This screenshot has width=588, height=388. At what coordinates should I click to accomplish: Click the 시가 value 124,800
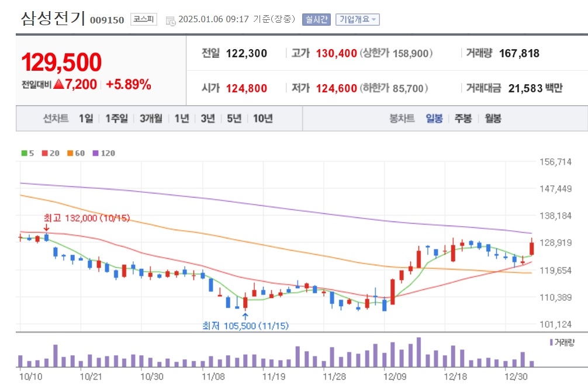pos(247,88)
